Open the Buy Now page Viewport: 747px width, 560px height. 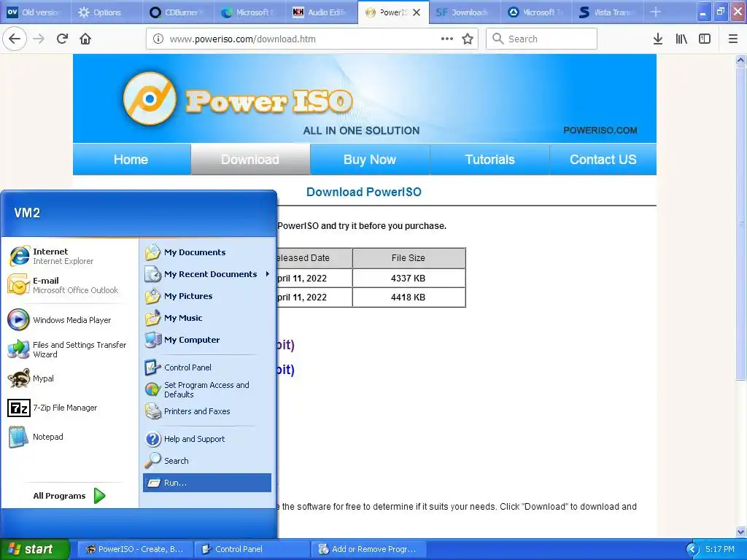370,159
